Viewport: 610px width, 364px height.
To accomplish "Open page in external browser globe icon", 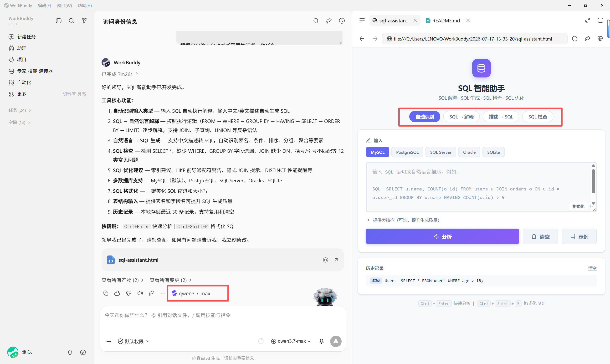I will click(x=600, y=39).
